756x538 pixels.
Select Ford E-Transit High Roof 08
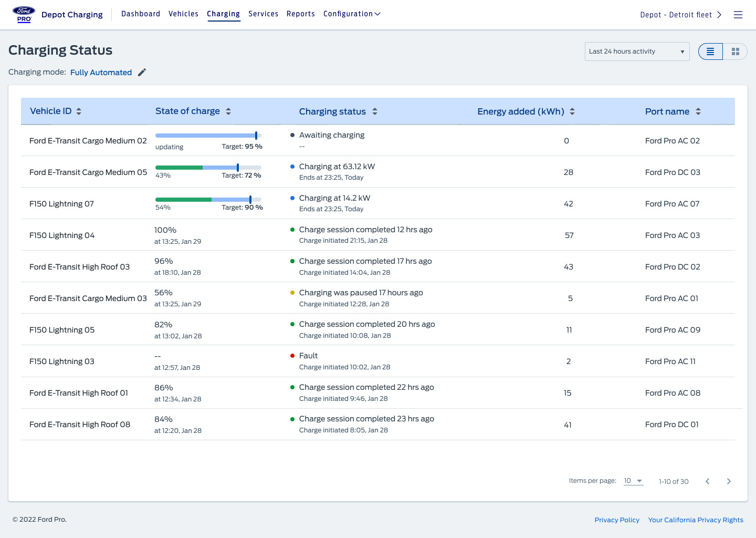point(80,425)
